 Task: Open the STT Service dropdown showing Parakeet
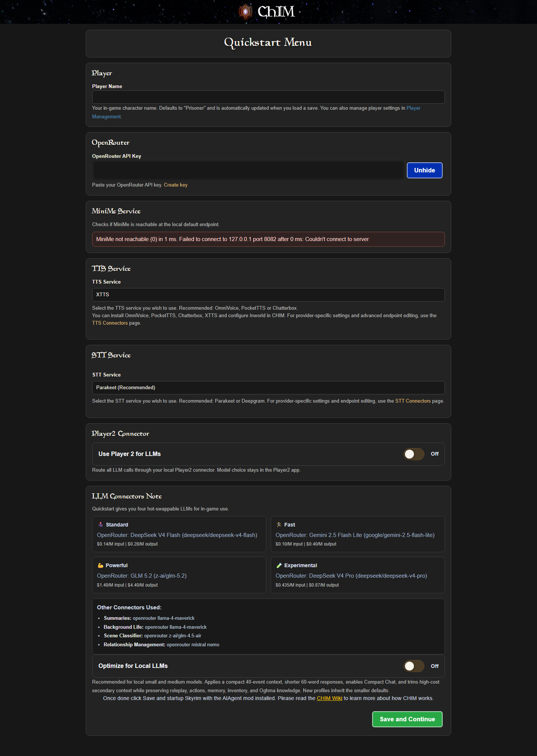click(x=268, y=387)
